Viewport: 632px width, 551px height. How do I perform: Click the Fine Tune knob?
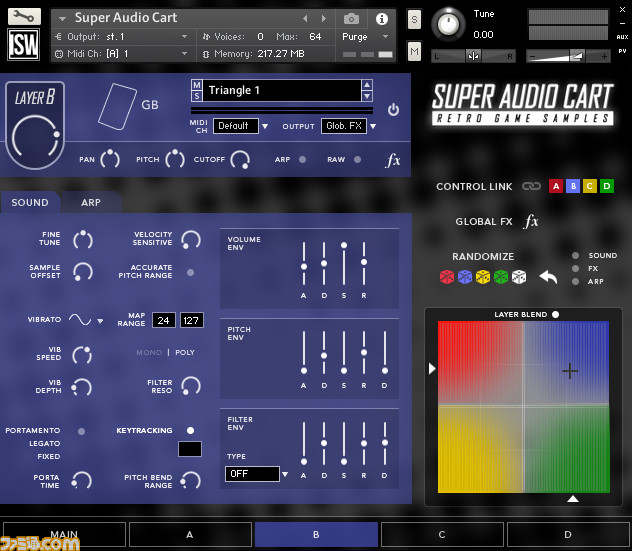pos(83,239)
